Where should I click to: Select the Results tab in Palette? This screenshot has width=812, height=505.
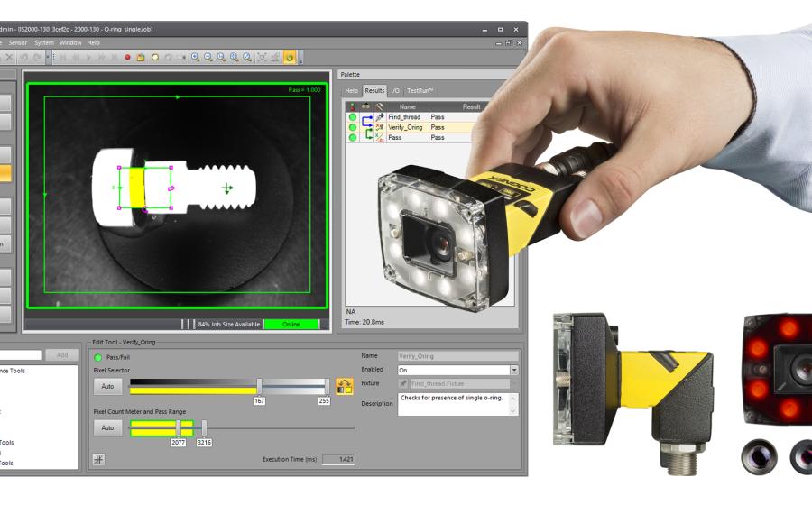coord(374,90)
